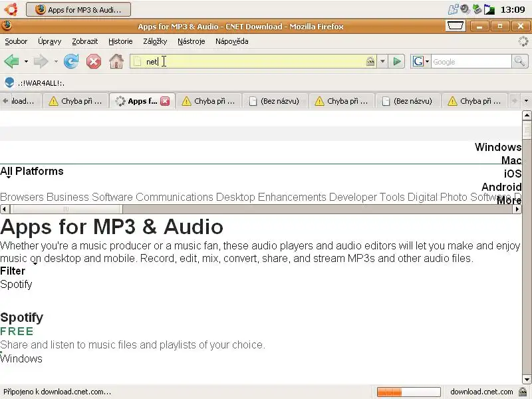Click the green Back arrow button

(x=11, y=61)
